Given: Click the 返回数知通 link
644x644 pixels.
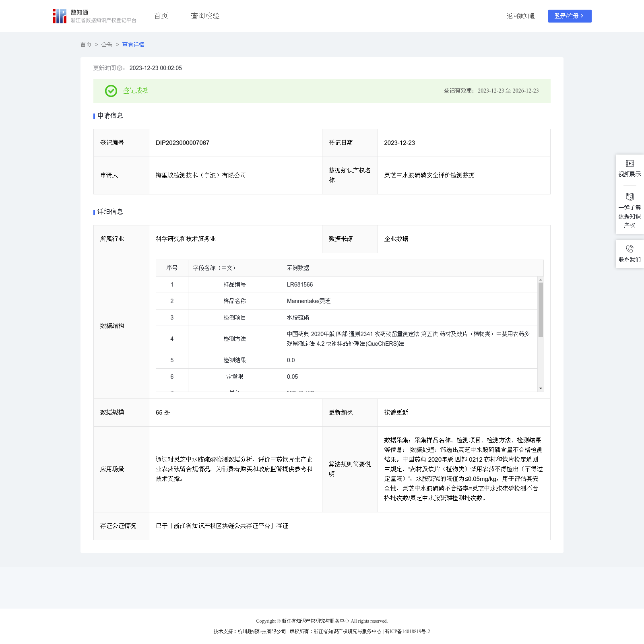Looking at the screenshot, I should [521, 16].
